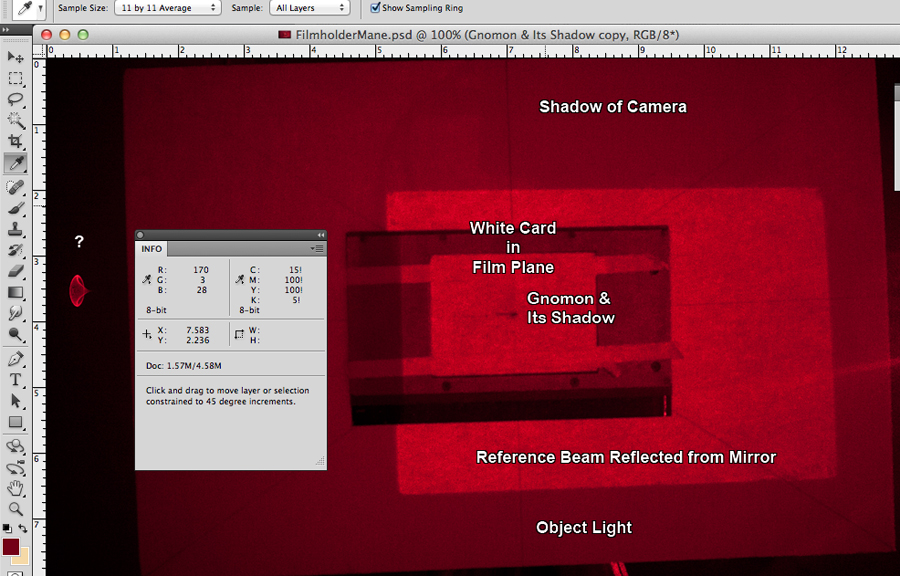Select the Hand tool
Viewport: 900px width, 576px height.
coord(16,488)
